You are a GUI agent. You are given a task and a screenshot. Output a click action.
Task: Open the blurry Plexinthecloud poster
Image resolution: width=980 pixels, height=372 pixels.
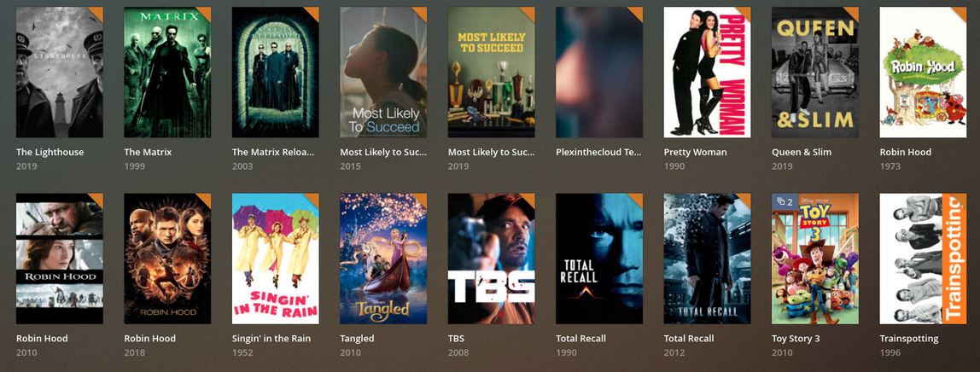(x=599, y=73)
